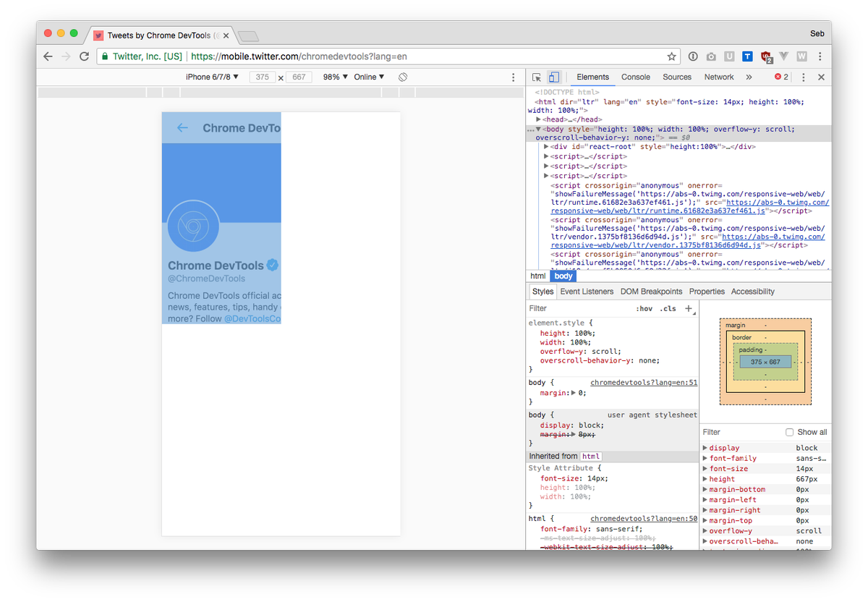868x602 pixels.
Task: Open device toolbar more options menu
Action: tap(514, 77)
